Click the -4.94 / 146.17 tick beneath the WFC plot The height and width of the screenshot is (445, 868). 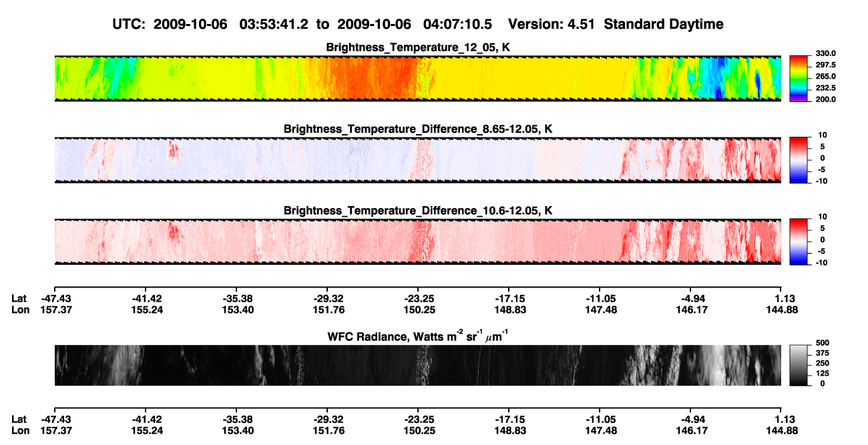[690, 425]
